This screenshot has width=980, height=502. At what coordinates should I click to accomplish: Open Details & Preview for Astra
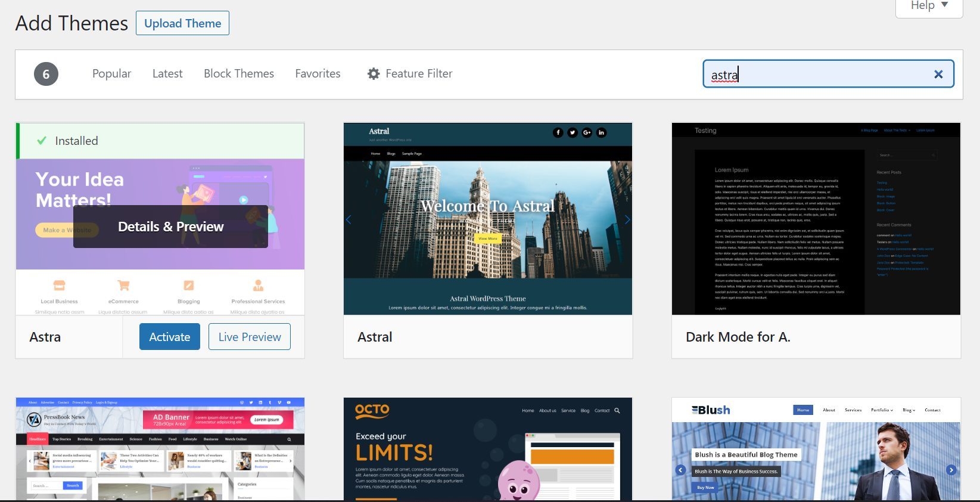(x=171, y=227)
